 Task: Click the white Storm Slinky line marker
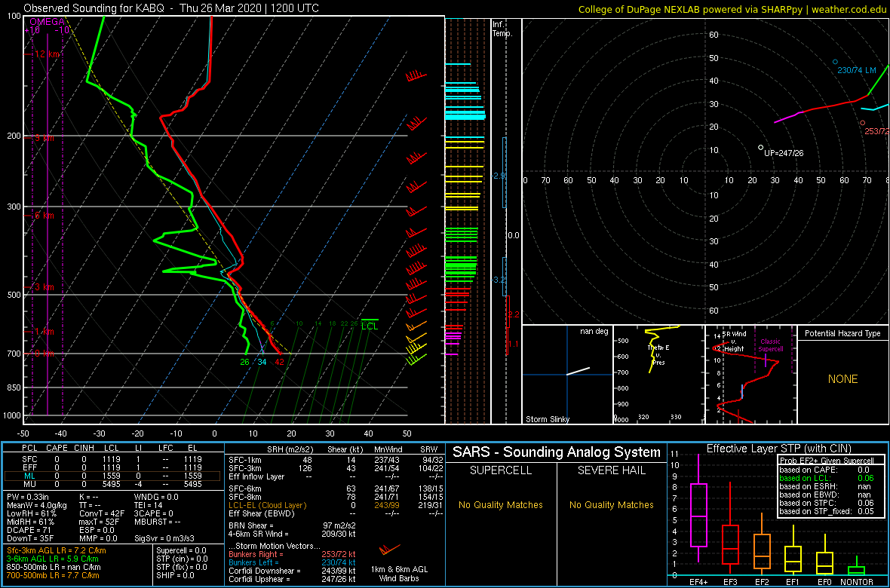(x=578, y=371)
